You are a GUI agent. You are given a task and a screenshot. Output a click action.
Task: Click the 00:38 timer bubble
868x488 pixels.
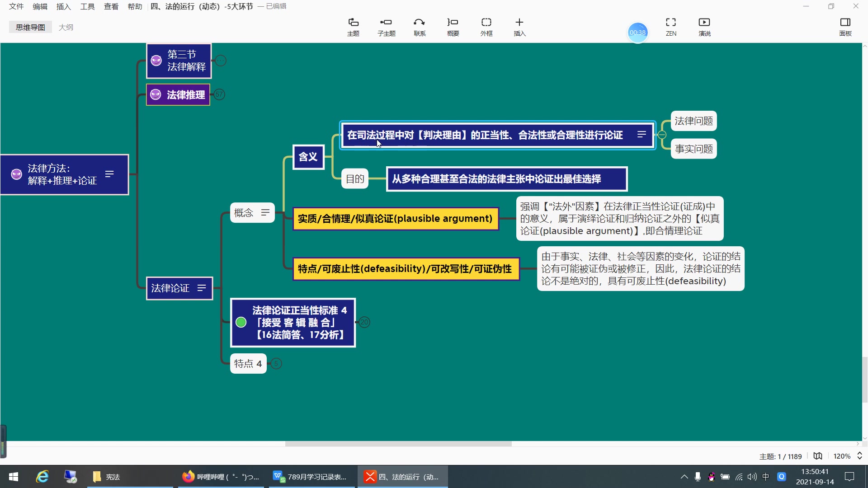pos(638,33)
